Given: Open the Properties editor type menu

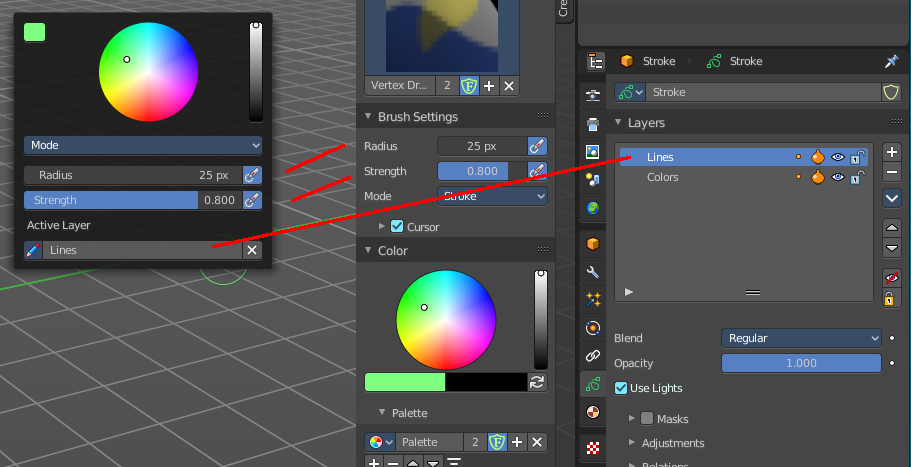Looking at the screenshot, I should [596, 61].
